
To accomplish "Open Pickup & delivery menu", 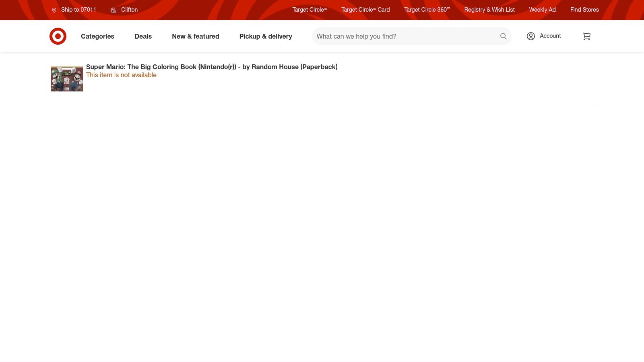I will click(266, 36).
